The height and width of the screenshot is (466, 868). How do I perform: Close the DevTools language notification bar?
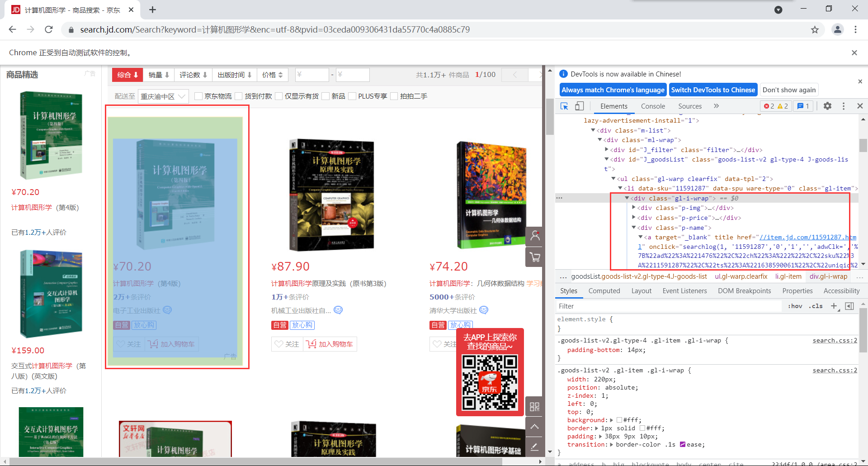860,81
